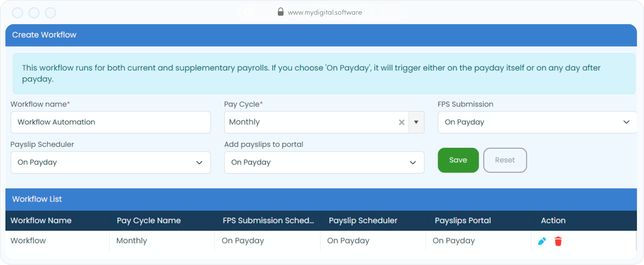The width and height of the screenshot is (644, 265).
Task: Focus the Workflow name input field
Action: point(111,122)
